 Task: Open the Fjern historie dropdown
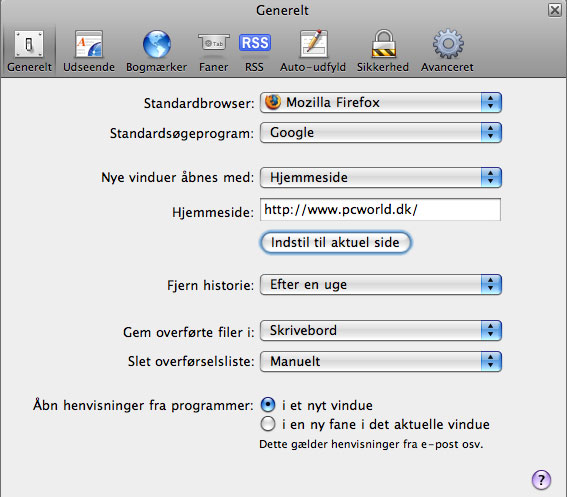pos(381,285)
